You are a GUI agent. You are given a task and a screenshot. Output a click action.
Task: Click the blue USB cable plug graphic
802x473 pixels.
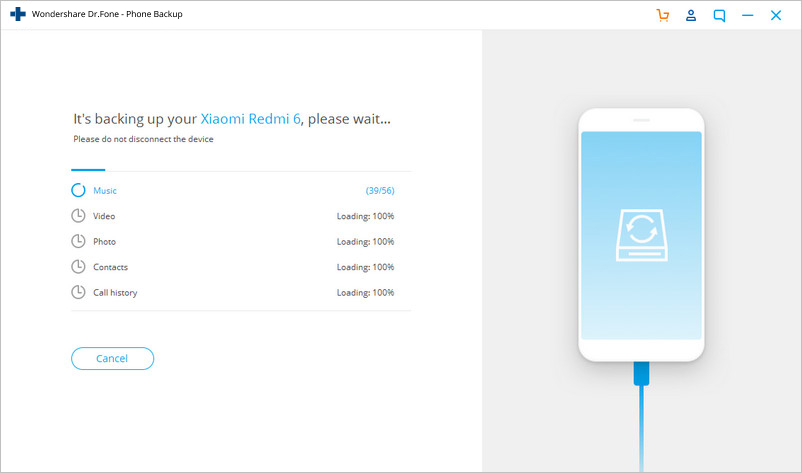tap(641, 373)
